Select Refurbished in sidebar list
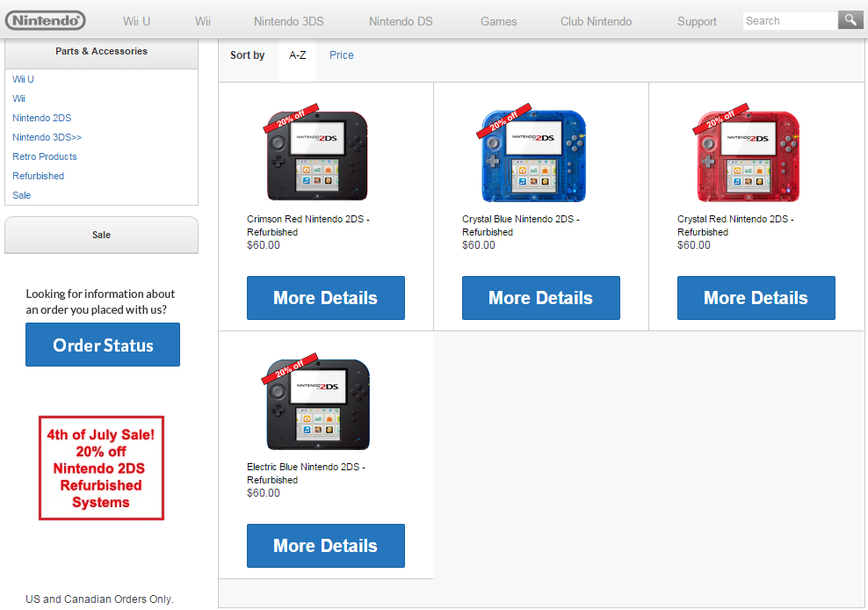Image resolution: width=868 pixels, height=610 pixels. [x=39, y=176]
